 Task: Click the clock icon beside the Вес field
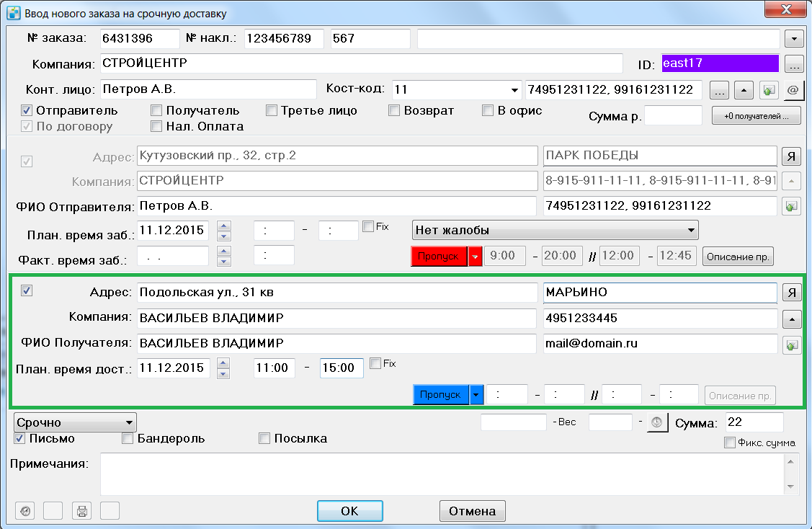[x=657, y=423]
